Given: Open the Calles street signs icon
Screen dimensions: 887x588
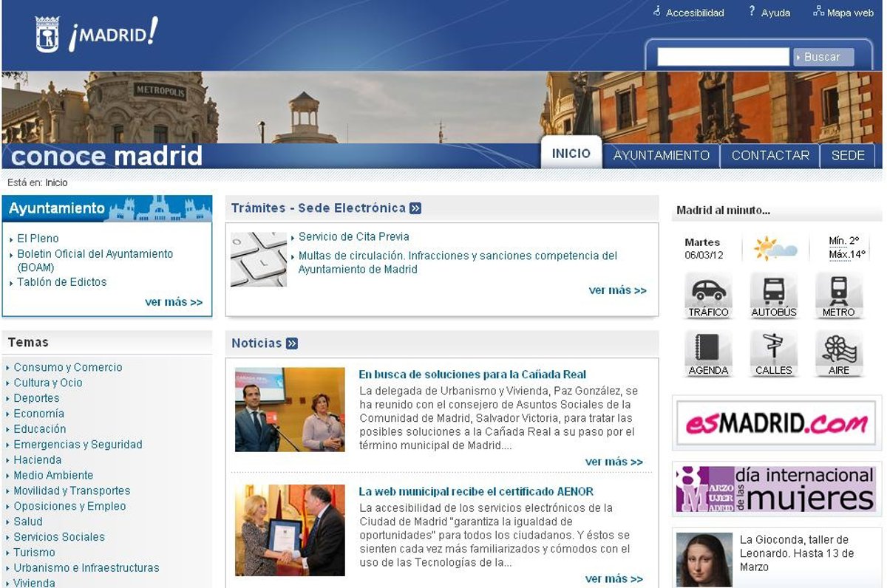Looking at the screenshot, I should point(773,348).
